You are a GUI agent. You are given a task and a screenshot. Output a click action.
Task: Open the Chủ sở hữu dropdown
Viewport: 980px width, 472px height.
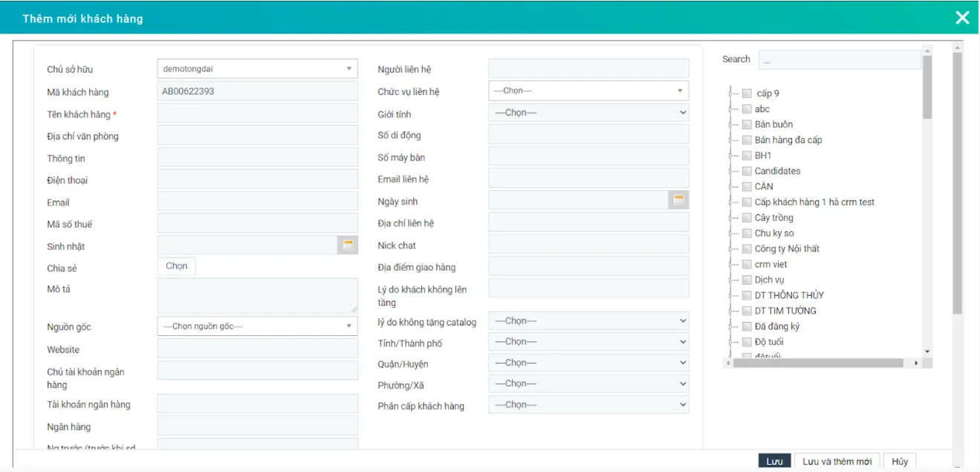point(258,69)
